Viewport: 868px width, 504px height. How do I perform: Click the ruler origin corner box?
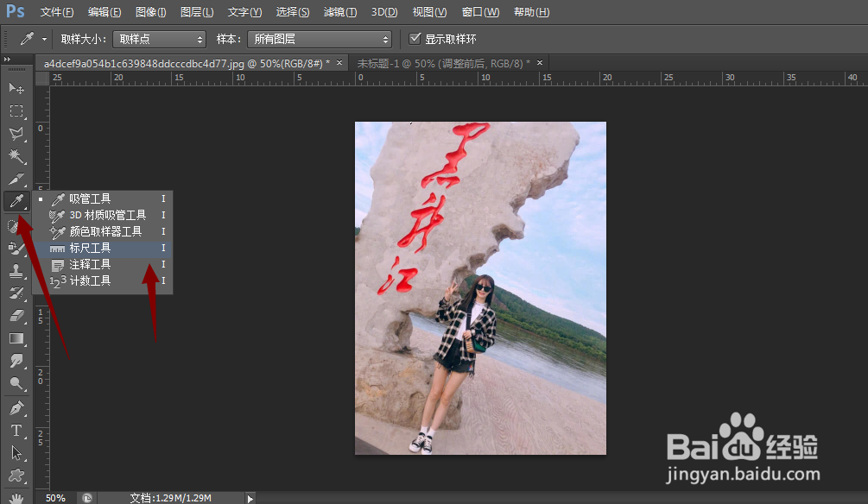pyautogui.click(x=42, y=78)
